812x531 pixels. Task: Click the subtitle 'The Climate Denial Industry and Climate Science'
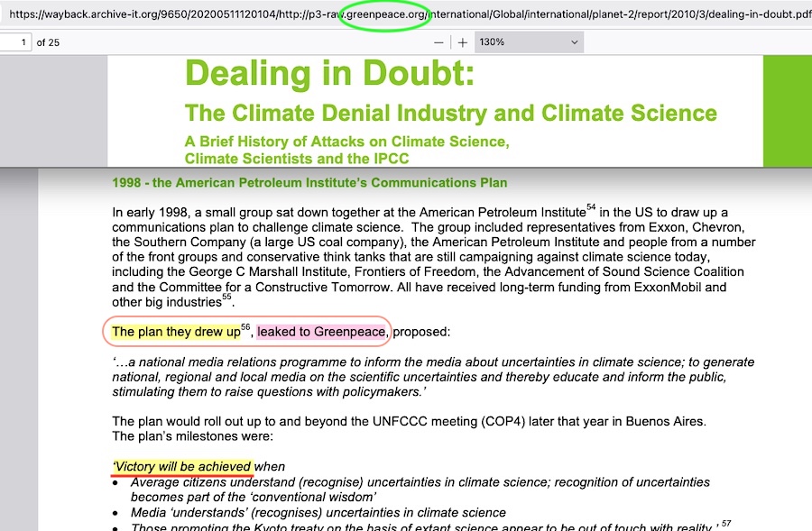click(450, 114)
